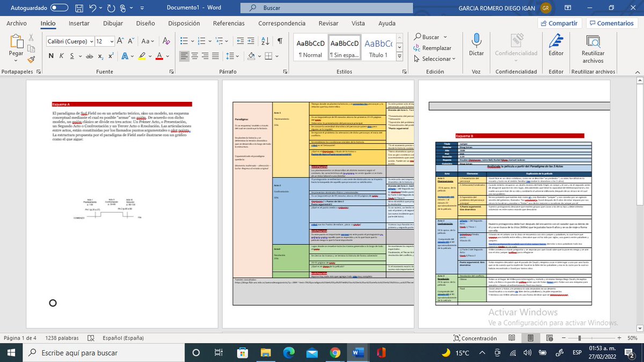644x362 pixels.
Task: Apply the red font color
Action: [x=159, y=56]
